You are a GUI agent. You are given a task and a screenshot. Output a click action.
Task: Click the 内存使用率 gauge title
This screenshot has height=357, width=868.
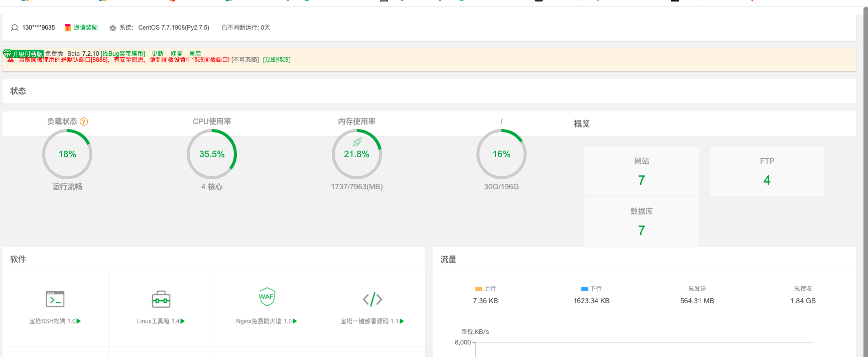(357, 122)
